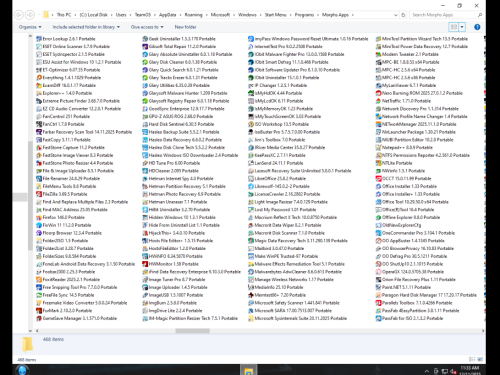This screenshot has height=375, width=500.
Task: Jump to AppData in the breadcrumb path
Action: tap(167, 15)
